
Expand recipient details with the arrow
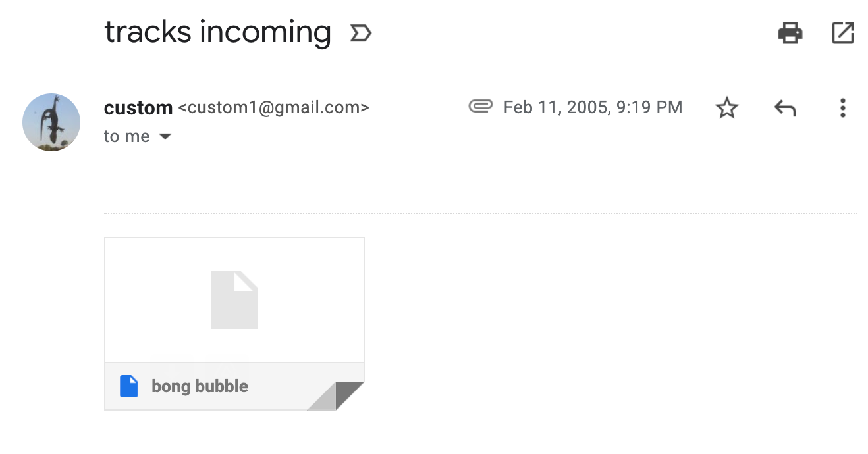pyautogui.click(x=165, y=137)
